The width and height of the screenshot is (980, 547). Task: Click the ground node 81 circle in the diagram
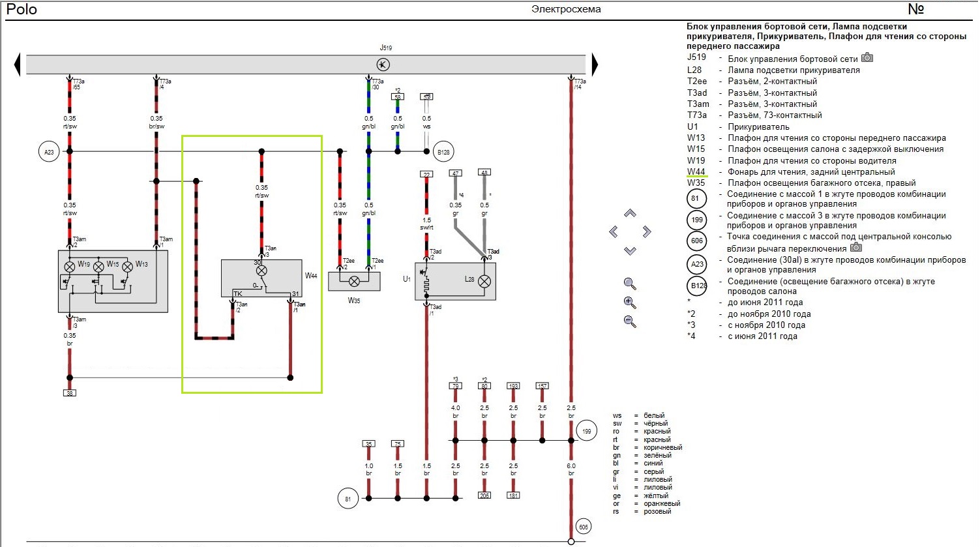[x=348, y=499]
